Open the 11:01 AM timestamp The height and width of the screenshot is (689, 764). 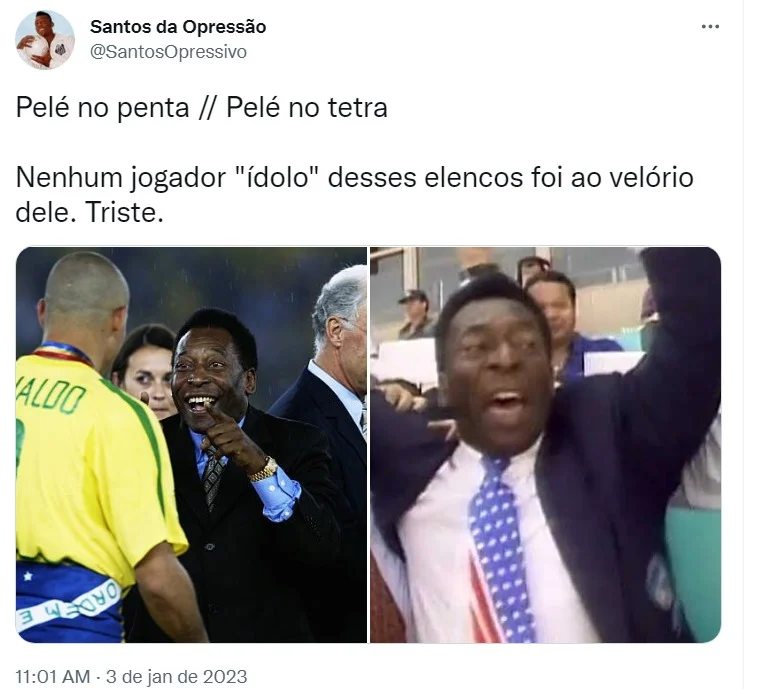(53, 676)
